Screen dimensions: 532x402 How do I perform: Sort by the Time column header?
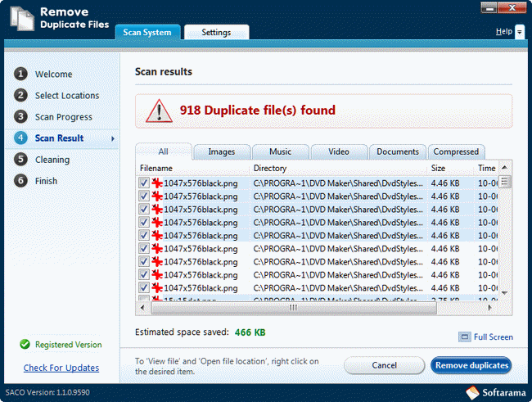pyautogui.click(x=486, y=168)
